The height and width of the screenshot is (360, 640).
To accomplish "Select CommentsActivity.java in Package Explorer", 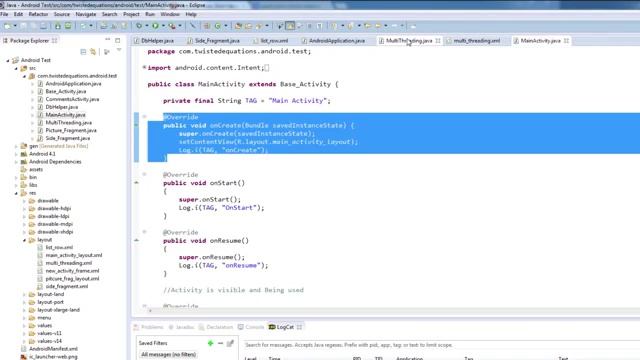I will [x=72, y=99].
